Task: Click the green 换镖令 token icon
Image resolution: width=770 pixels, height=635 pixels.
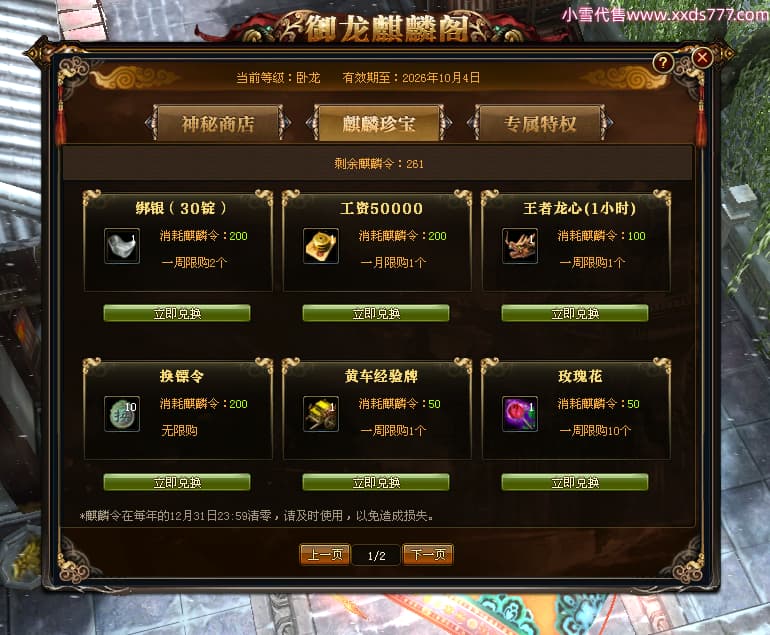Action: coord(122,414)
